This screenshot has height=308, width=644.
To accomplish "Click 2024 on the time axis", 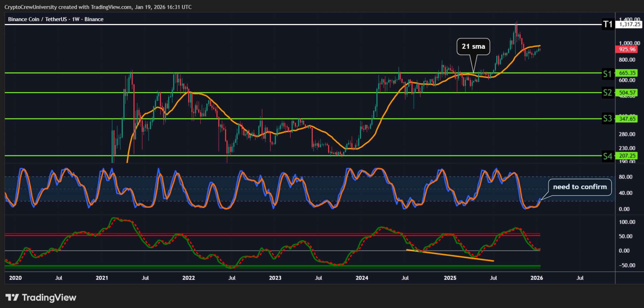I will (362, 278).
